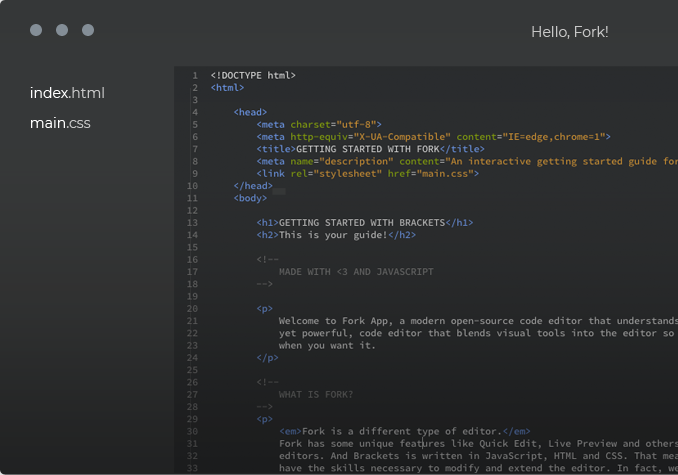
Task: Click line number 10 in gutter
Action: [192, 186]
